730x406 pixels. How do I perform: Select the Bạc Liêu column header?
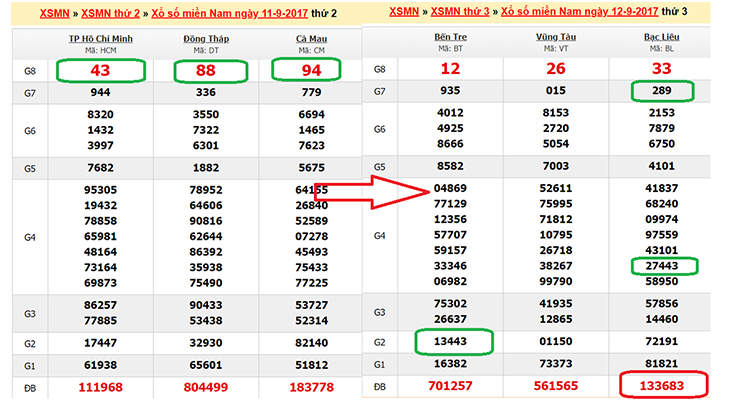pyautogui.click(x=661, y=38)
